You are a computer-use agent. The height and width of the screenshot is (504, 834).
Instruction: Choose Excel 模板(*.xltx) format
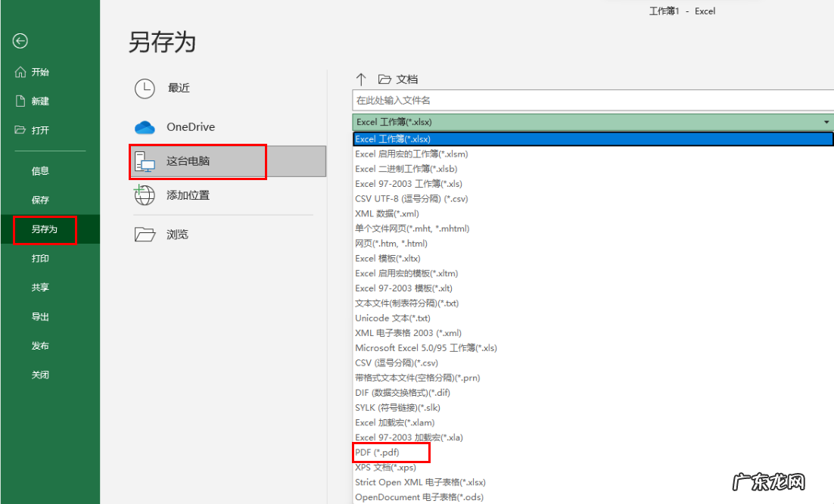(x=387, y=258)
